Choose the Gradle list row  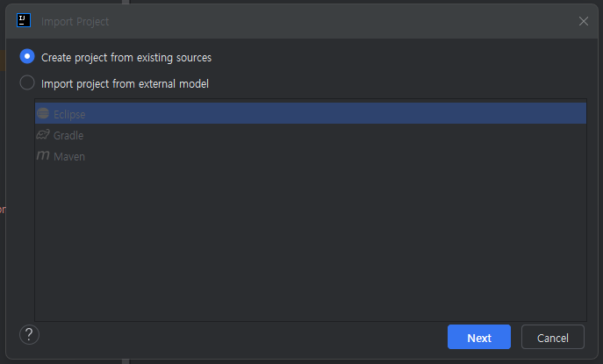point(311,134)
